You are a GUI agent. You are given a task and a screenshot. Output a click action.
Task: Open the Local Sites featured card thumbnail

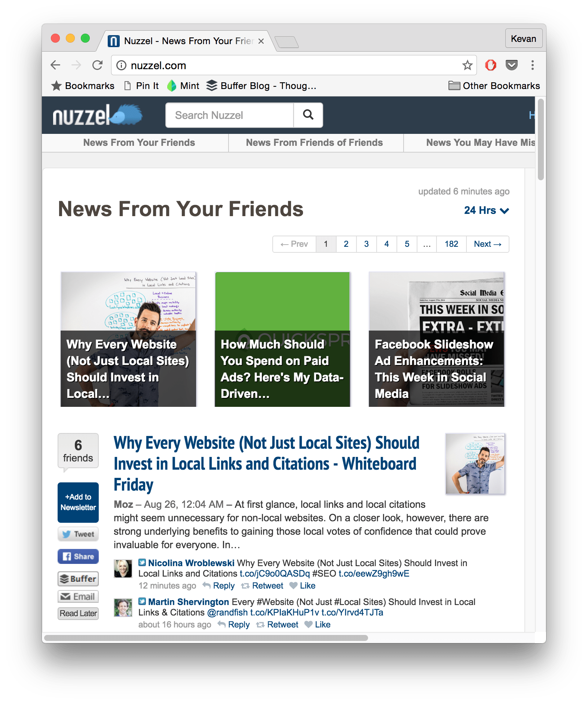pyautogui.click(x=128, y=339)
